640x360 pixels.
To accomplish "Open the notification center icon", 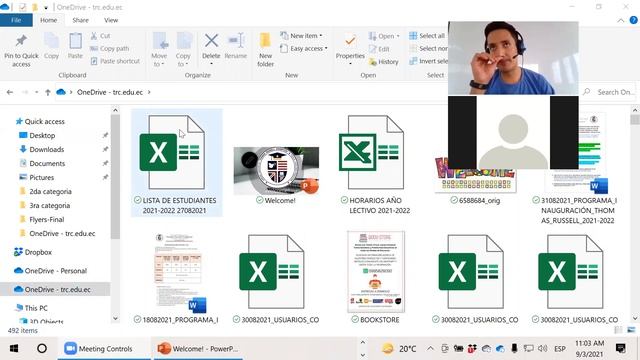I will point(621,348).
